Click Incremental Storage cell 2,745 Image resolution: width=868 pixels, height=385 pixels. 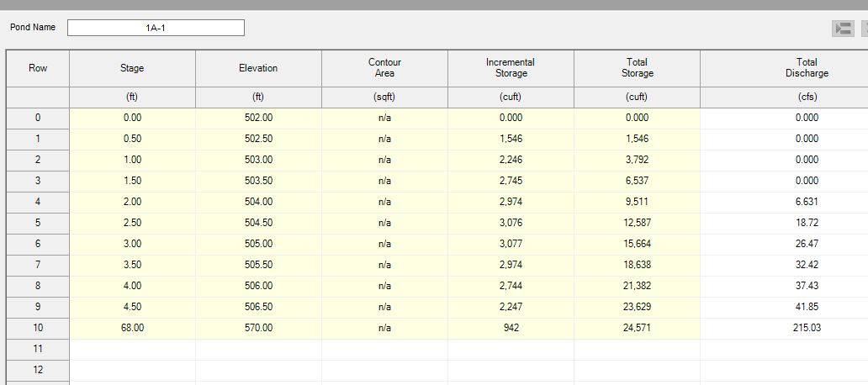click(511, 181)
